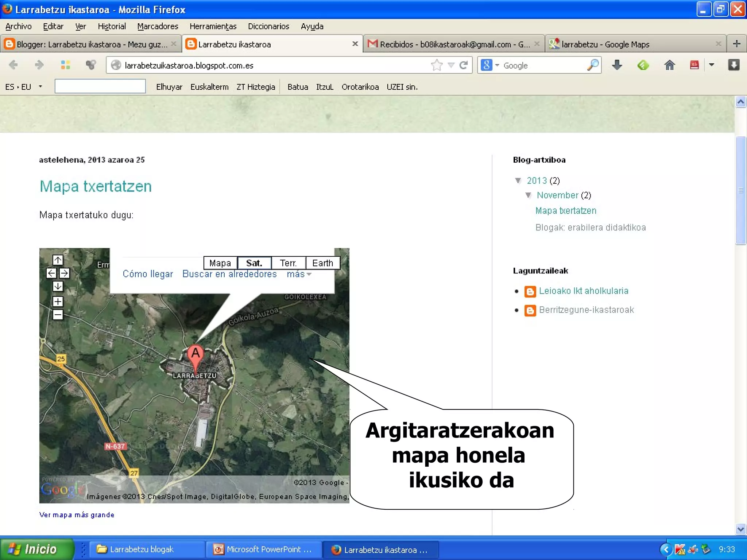Image resolution: width=747 pixels, height=560 pixels.
Task: Zoom out on the embedded map
Action: click(58, 315)
